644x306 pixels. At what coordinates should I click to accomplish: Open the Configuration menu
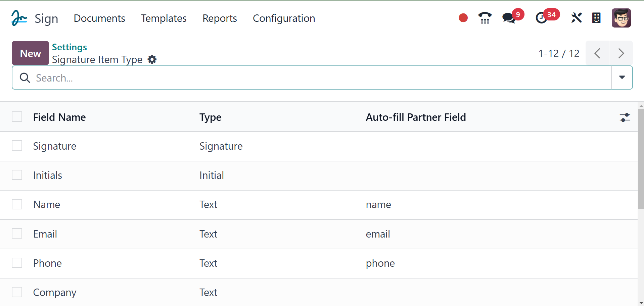coord(284,18)
